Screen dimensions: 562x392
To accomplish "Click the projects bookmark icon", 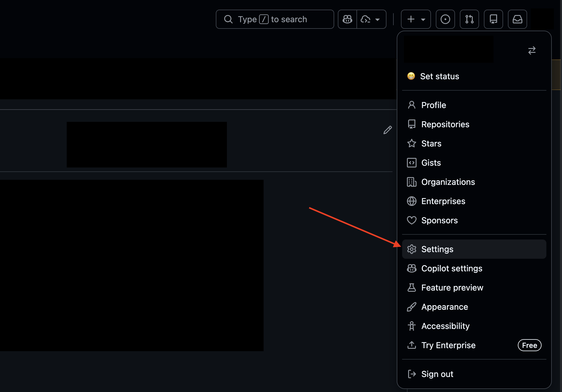I will [493, 19].
